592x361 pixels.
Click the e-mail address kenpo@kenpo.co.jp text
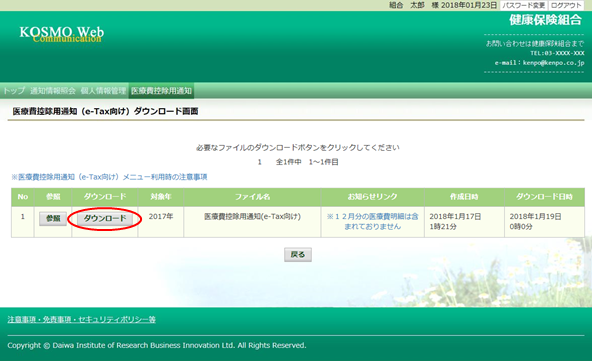(553, 63)
